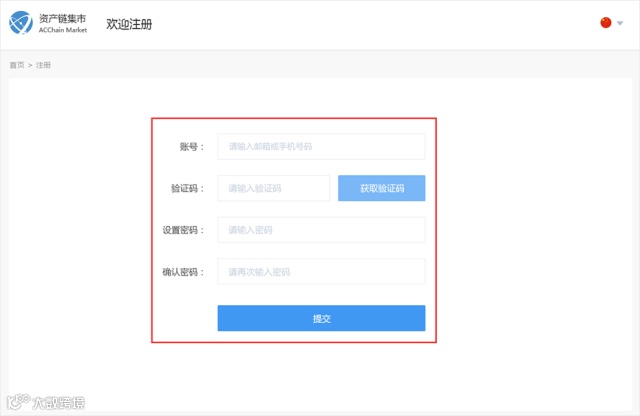Screen dimensions: 640x416
Task: Click the ACChain Market logo
Action: click(x=48, y=23)
